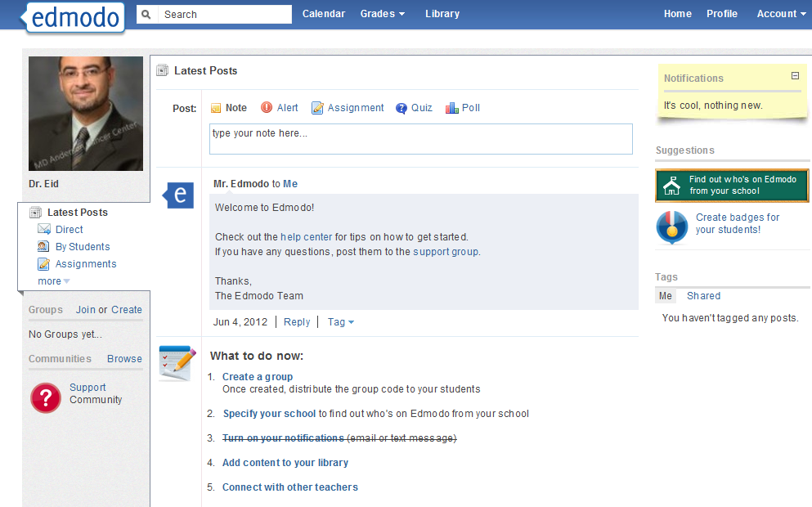Collapse the Notifications panel
812x507 pixels.
pos(796,75)
